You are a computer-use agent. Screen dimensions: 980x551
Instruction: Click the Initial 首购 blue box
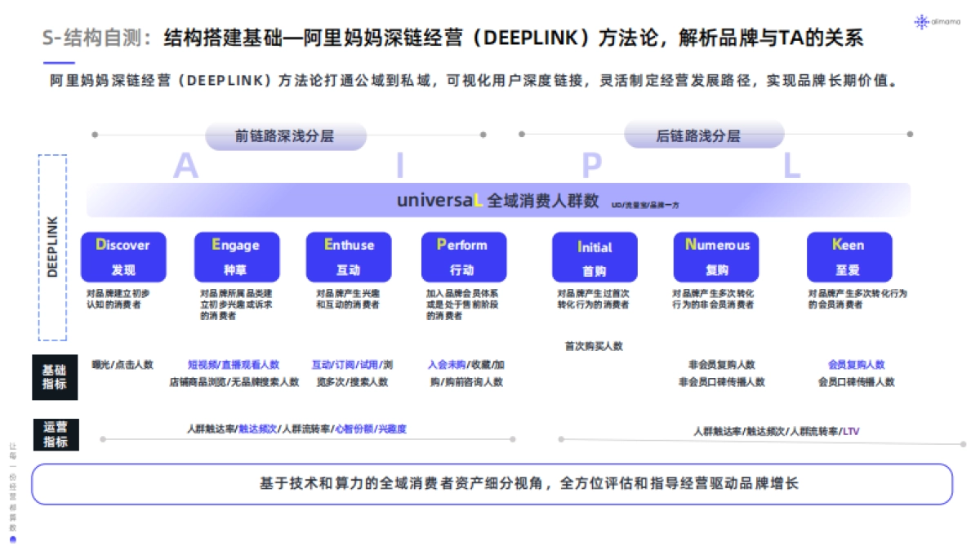tap(594, 257)
